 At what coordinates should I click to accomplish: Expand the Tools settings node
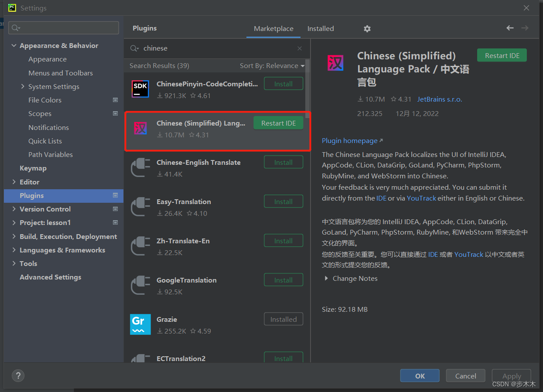tap(14, 263)
